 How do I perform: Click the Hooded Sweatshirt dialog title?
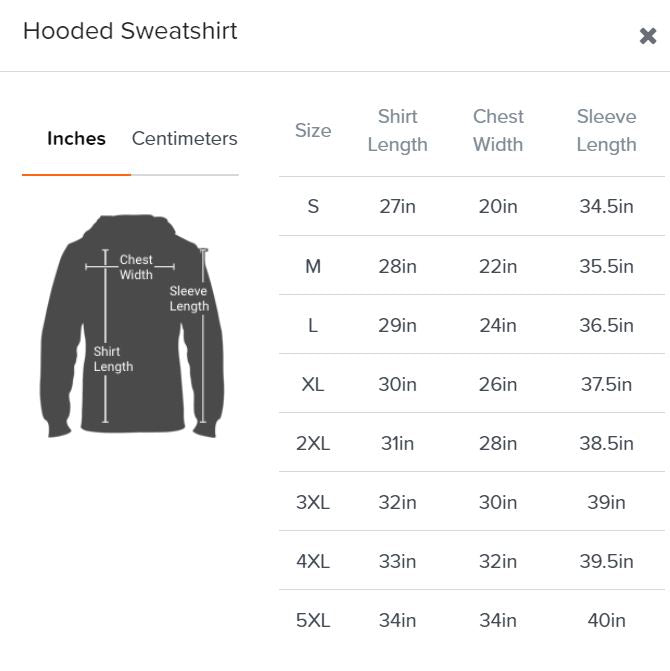click(x=130, y=31)
